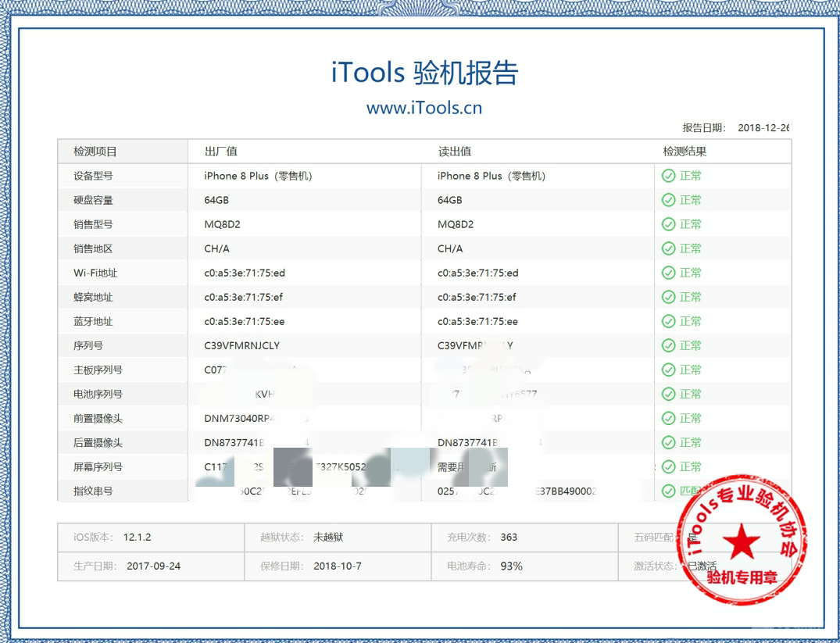Click the green check icon for 后置摄像头
This screenshot has height=643, width=840.
tap(668, 442)
